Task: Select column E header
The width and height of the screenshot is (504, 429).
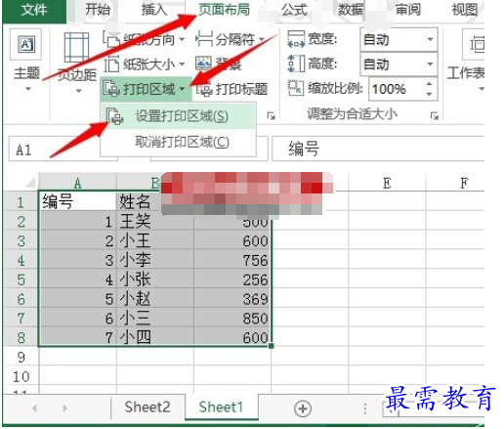Action: coord(387,183)
